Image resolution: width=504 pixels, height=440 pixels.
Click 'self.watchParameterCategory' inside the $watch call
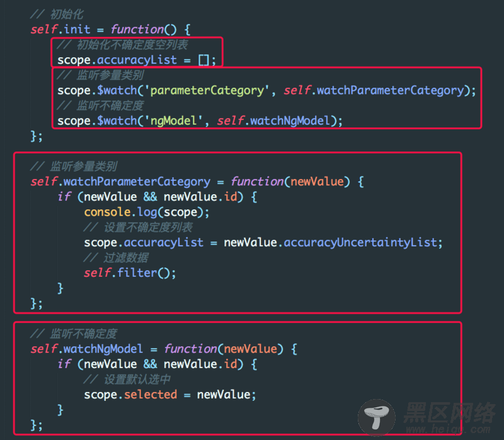click(x=374, y=90)
